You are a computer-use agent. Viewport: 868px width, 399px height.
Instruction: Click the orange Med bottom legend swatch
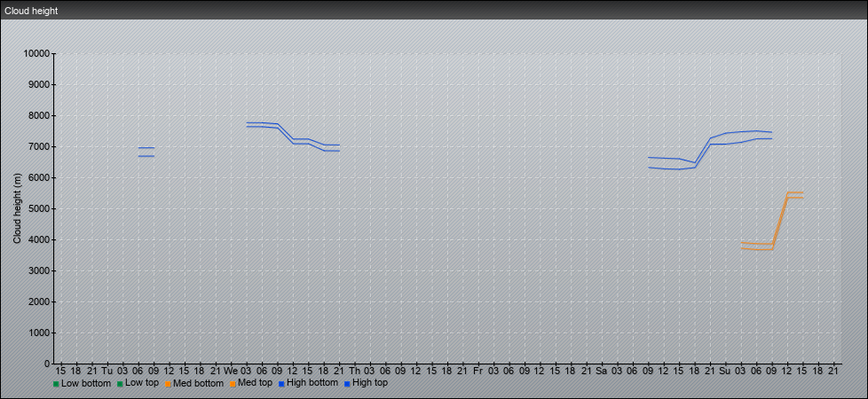[168, 384]
